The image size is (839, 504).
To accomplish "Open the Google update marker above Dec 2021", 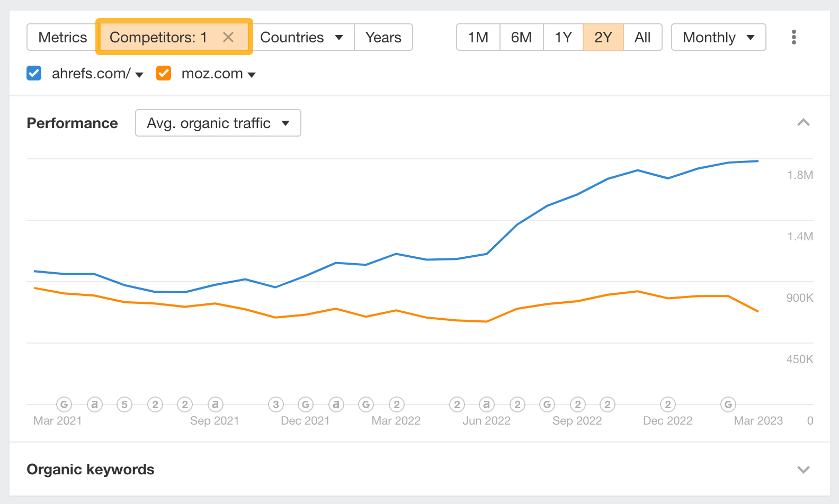I will 306,404.
